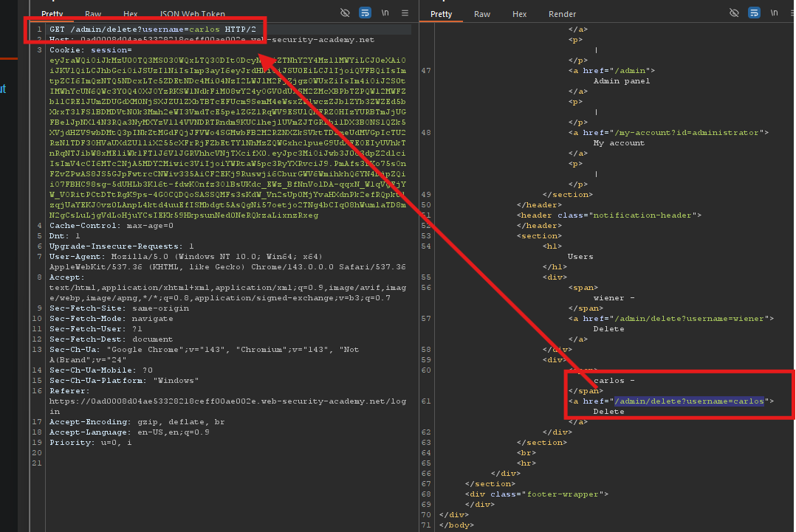Click the 'wiener -' span text in response
Viewport: 796px width, 532px height.
click(614, 298)
